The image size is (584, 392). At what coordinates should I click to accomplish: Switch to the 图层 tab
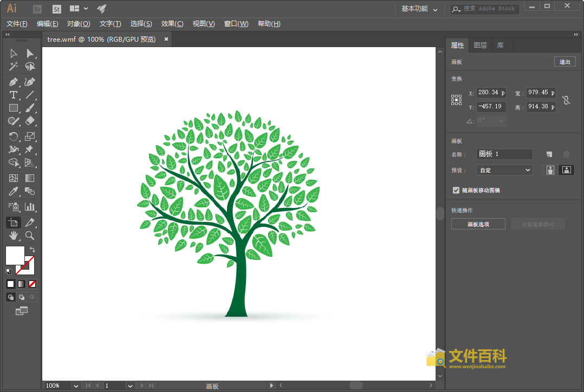(x=480, y=45)
